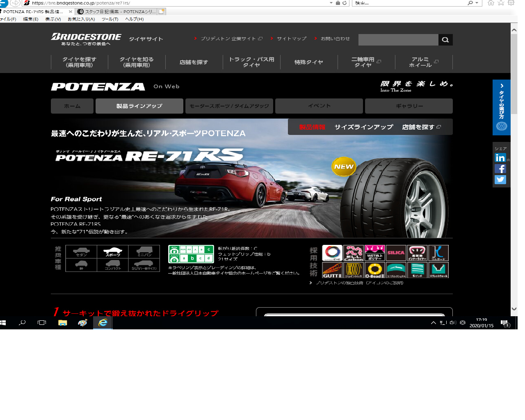This screenshot has width=525, height=420.
Task: Click the GUTT II technology icon
Action: pyautogui.click(x=332, y=270)
